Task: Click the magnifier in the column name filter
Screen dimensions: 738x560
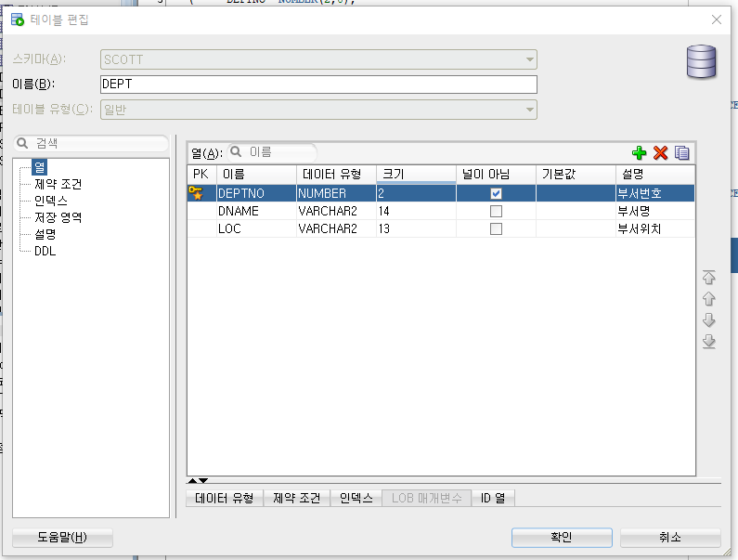Action: pos(236,151)
